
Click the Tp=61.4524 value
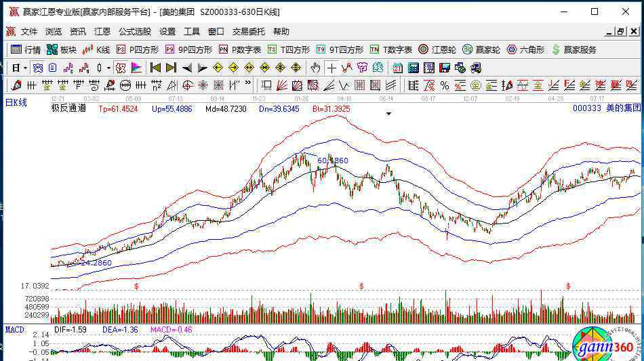[118, 109]
